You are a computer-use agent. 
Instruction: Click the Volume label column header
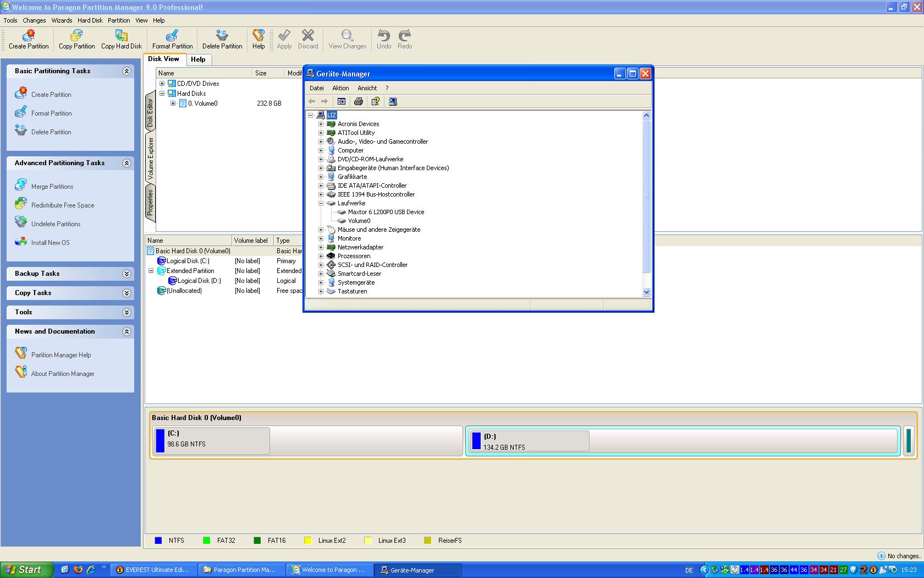click(252, 241)
